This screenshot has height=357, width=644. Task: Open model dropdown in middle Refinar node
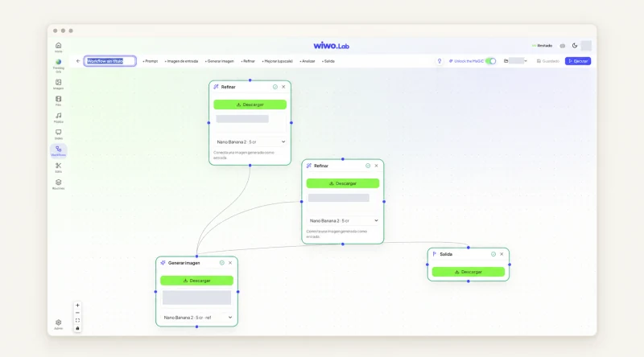[x=343, y=221]
